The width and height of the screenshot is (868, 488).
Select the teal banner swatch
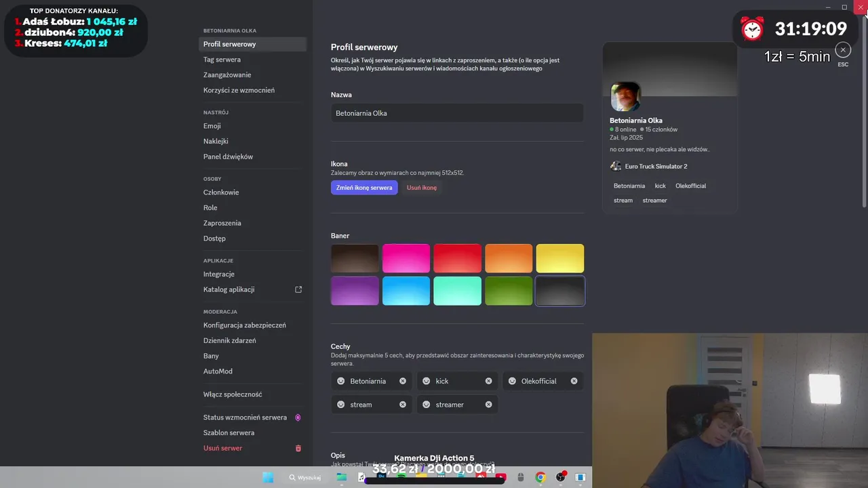(458, 291)
